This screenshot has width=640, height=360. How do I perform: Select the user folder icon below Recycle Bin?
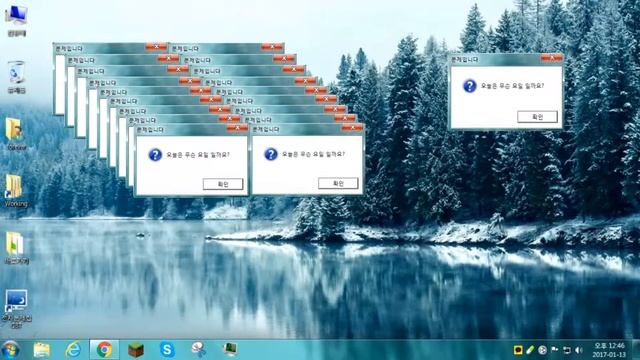[x=16, y=134]
